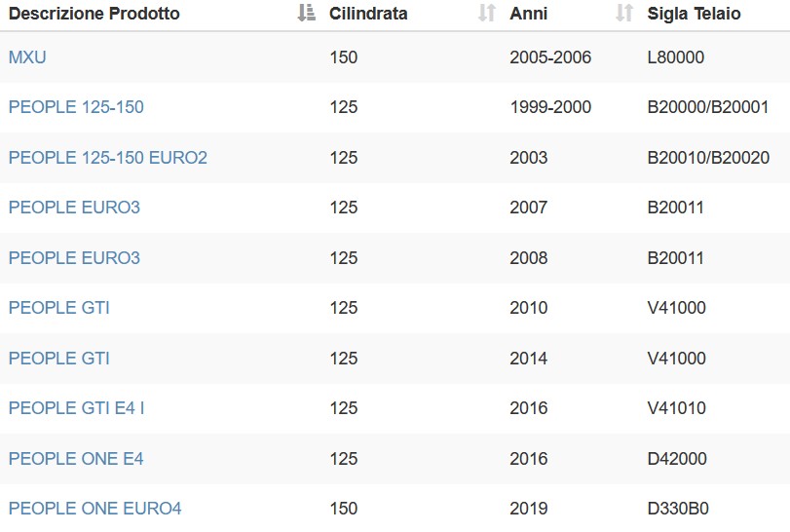Image resolution: width=790 pixels, height=532 pixels.
Task: Click the Sigla Telaio column header
Action: [x=694, y=14]
